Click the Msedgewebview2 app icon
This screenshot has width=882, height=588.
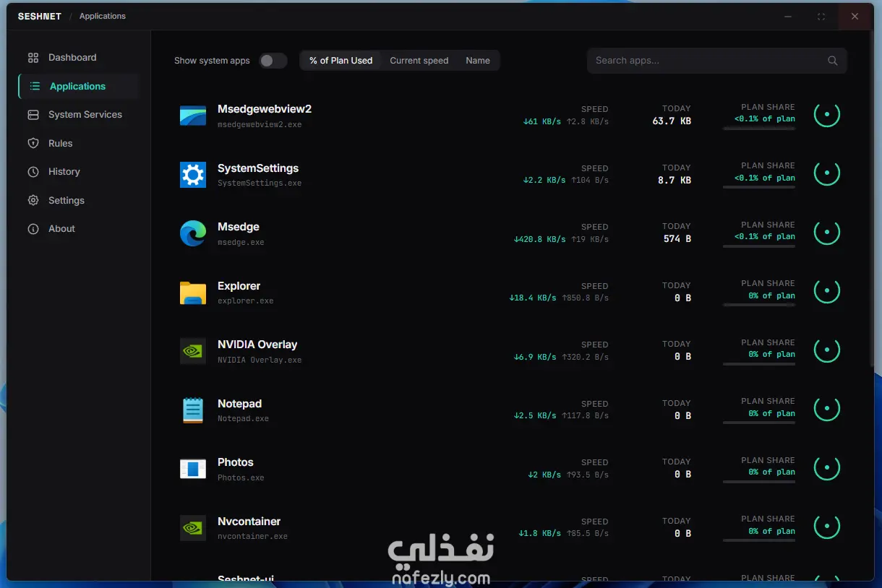click(x=193, y=116)
